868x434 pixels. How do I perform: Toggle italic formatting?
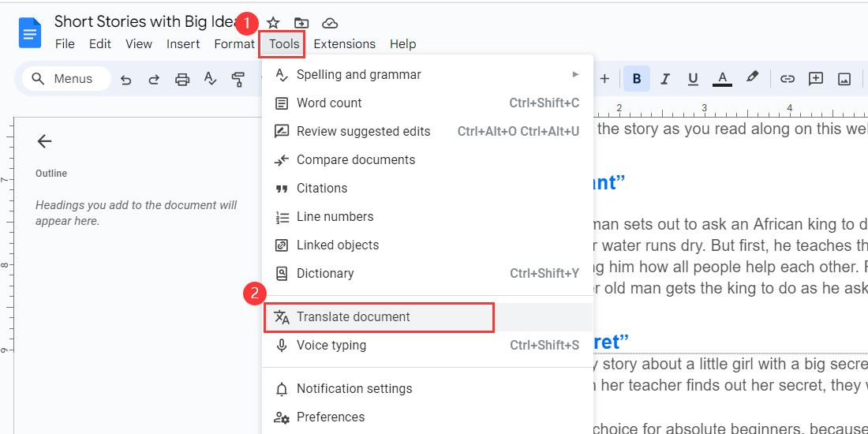click(665, 79)
